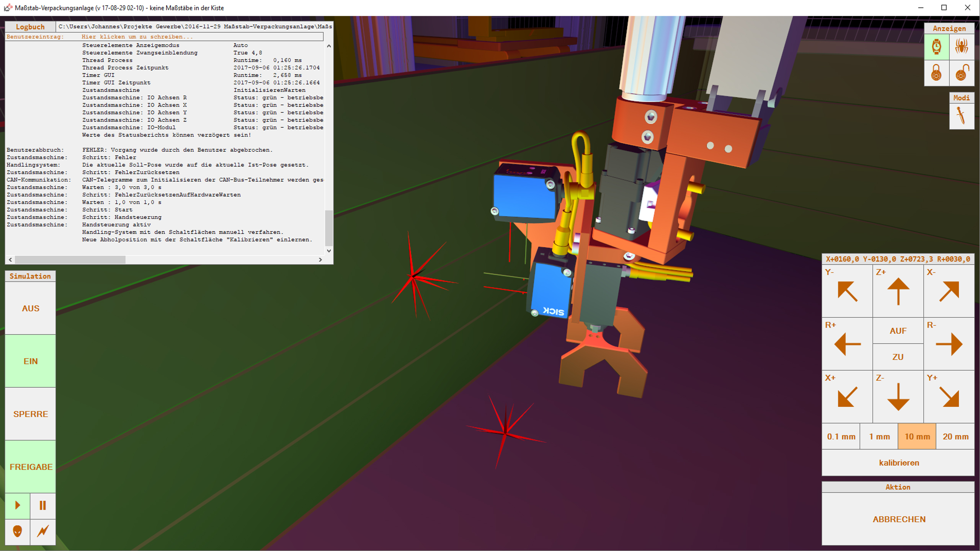The height and width of the screenshot is (551, 980).
Task: Click the Logbuch tab header
Action: [30, 27]
